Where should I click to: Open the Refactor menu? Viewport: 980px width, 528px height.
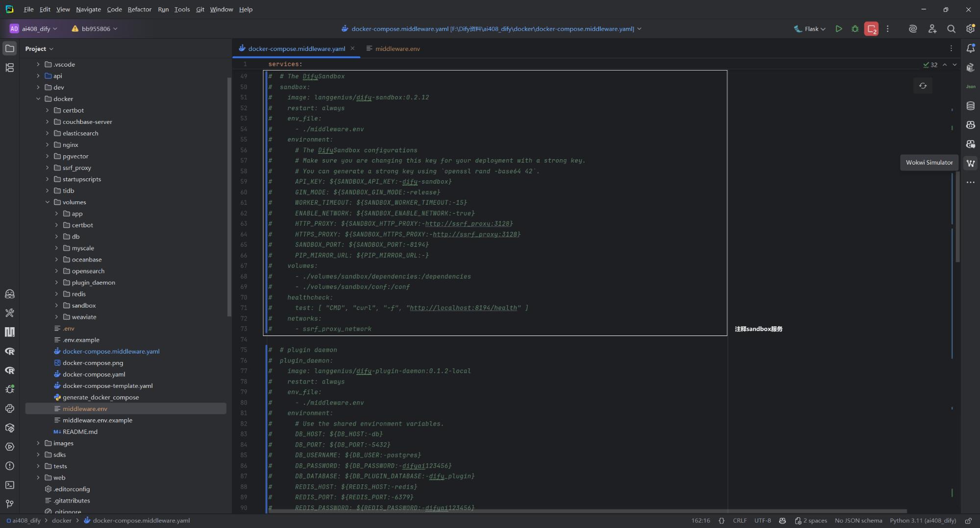pos(139,9)
